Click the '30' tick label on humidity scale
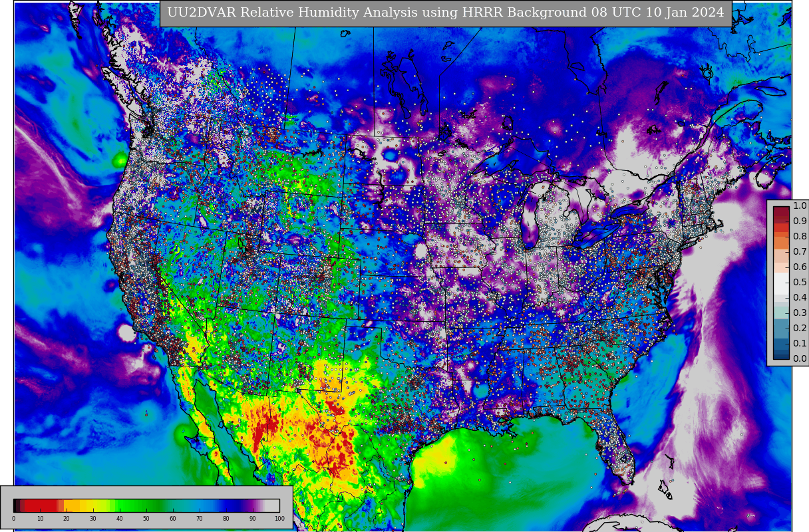 [x=93, y=518]
